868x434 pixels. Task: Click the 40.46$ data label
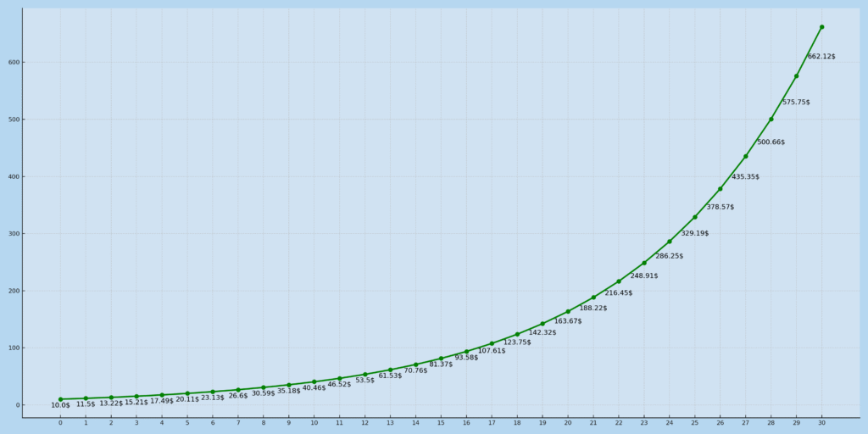pos(314,388)
